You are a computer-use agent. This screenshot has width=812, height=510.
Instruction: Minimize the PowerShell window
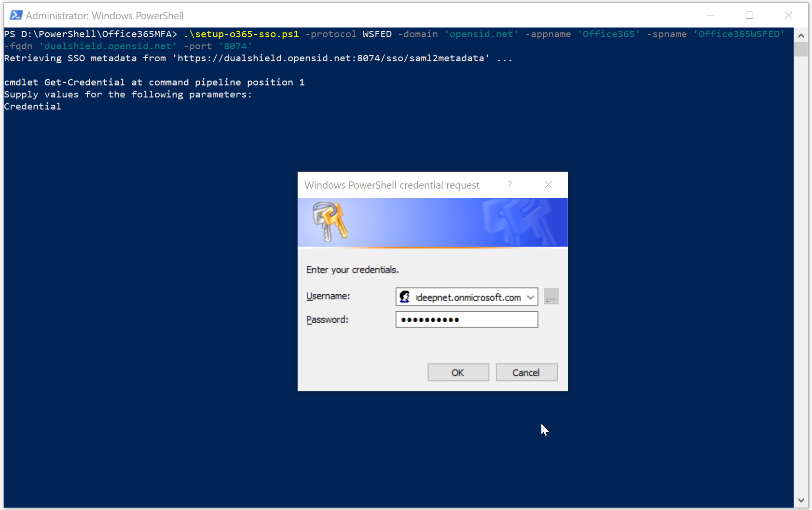pyautogui.click(x=710, y=15)
